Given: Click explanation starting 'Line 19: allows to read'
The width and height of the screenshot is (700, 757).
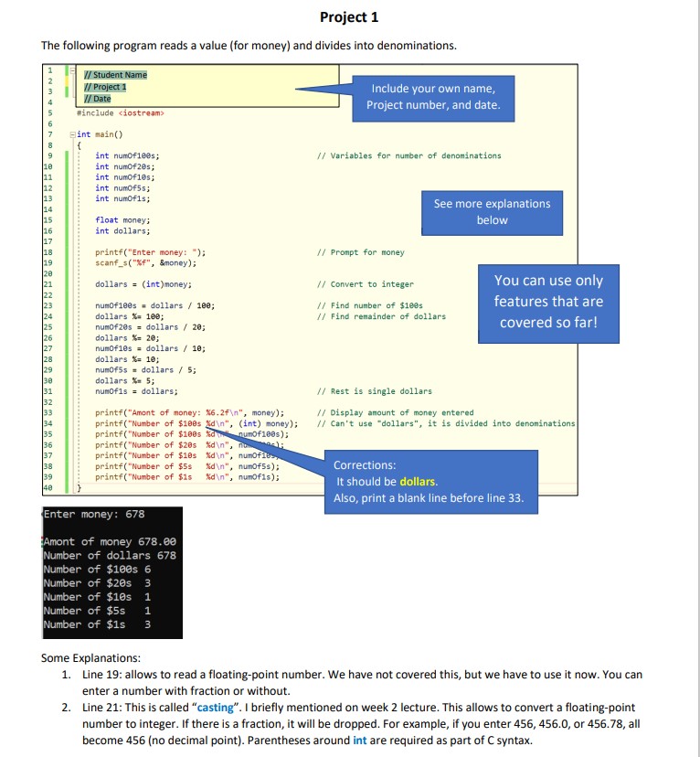Looking at the screenshot, I should click(362, 683).
